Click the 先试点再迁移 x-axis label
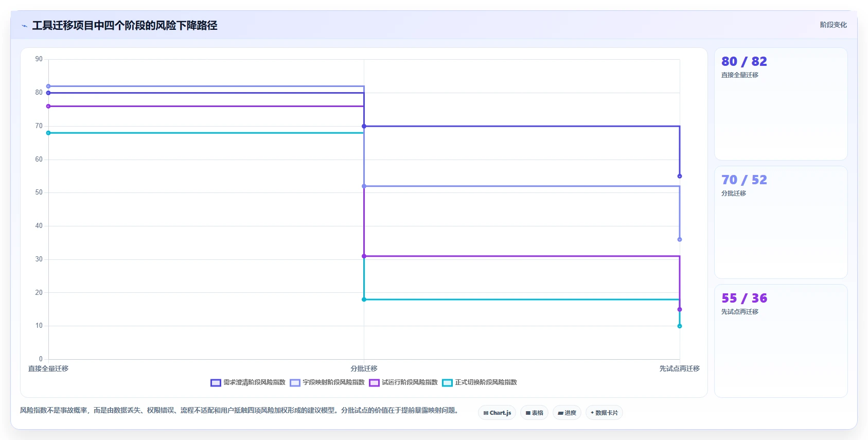The height and width of the screenshot is (440, 868). tap(679, 368)
